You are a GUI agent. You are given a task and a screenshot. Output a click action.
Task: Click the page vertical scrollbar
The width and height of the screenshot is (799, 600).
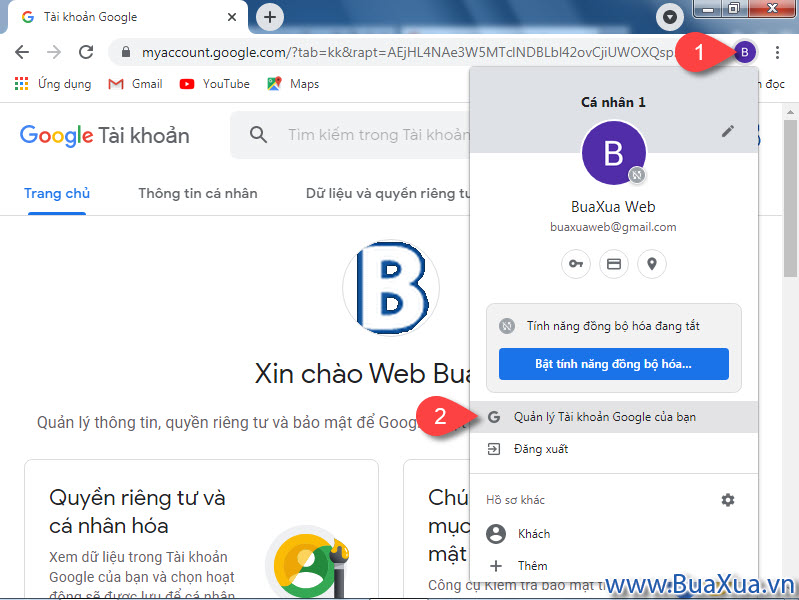pyautogui.click(x=790, y=199)
